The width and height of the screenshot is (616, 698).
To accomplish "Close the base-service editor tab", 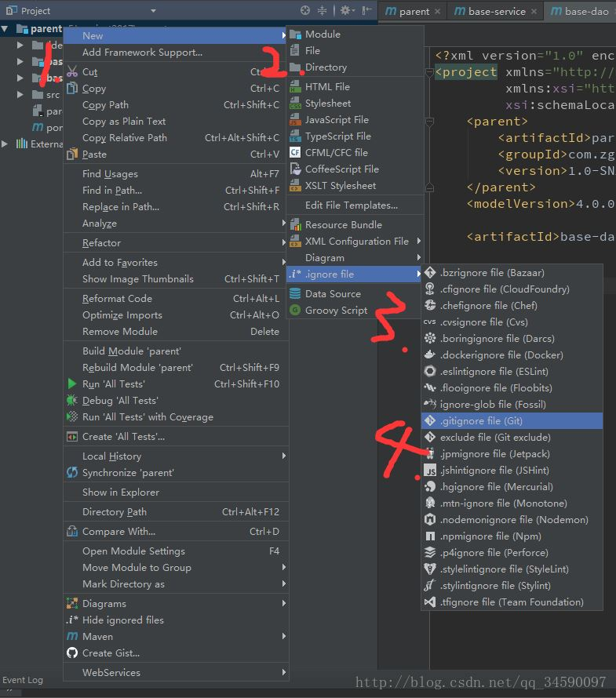I will coord(534,12).
